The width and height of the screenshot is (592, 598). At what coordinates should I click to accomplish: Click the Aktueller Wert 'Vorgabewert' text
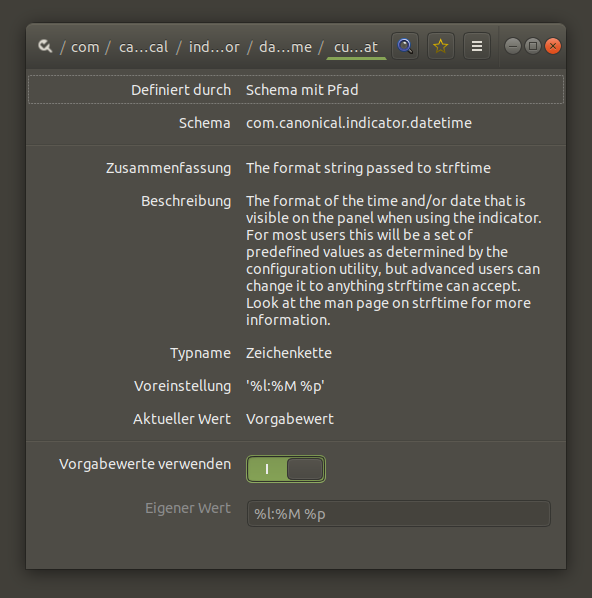290,419
